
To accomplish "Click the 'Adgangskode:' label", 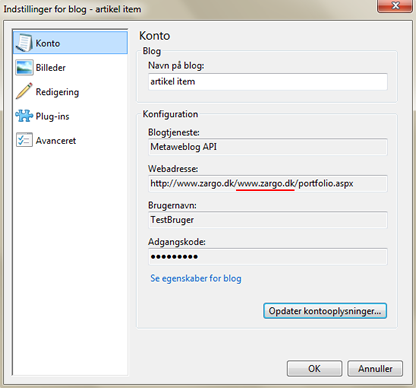I will tap(177, 242).
